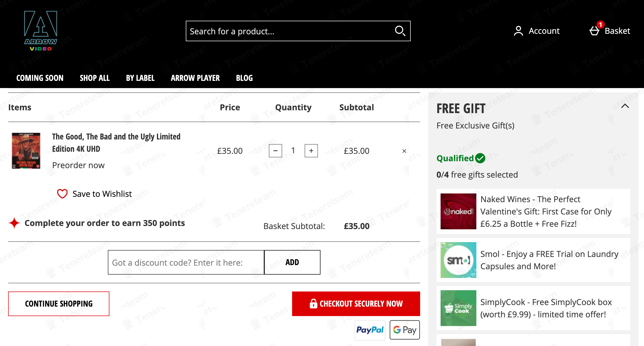The image size is (644, 346).
Task: Increase quantity with plus button
Action: [x=311, y=151]
